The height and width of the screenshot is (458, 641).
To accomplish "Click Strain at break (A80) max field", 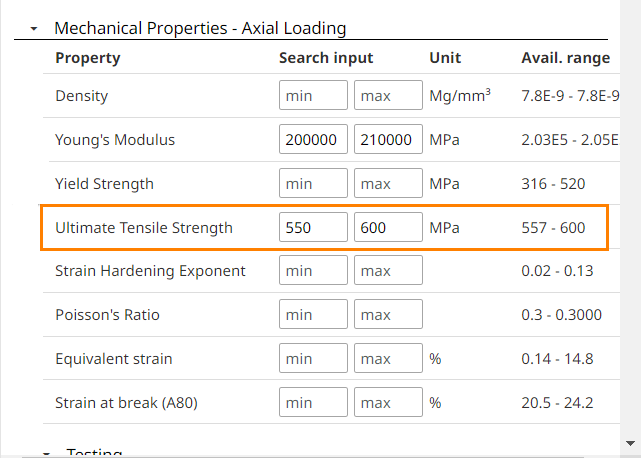I will (x=388, y=403).
